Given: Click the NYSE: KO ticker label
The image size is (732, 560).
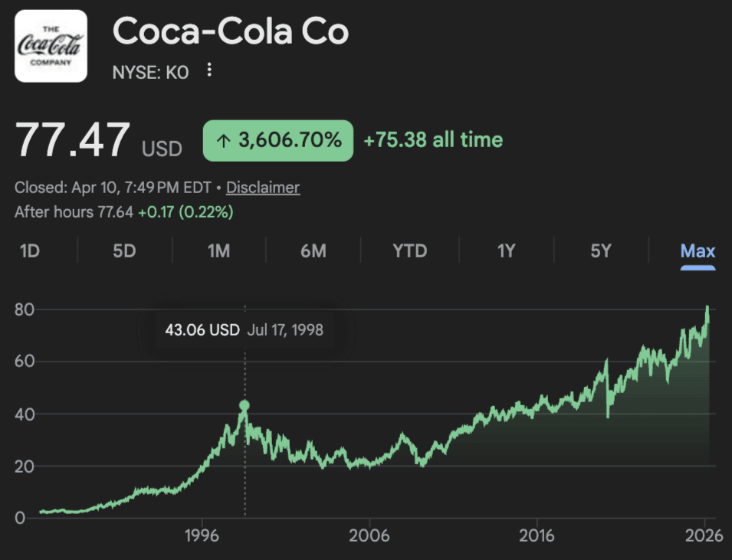Looking at the screenshot, I should click(x=150, y=72).
